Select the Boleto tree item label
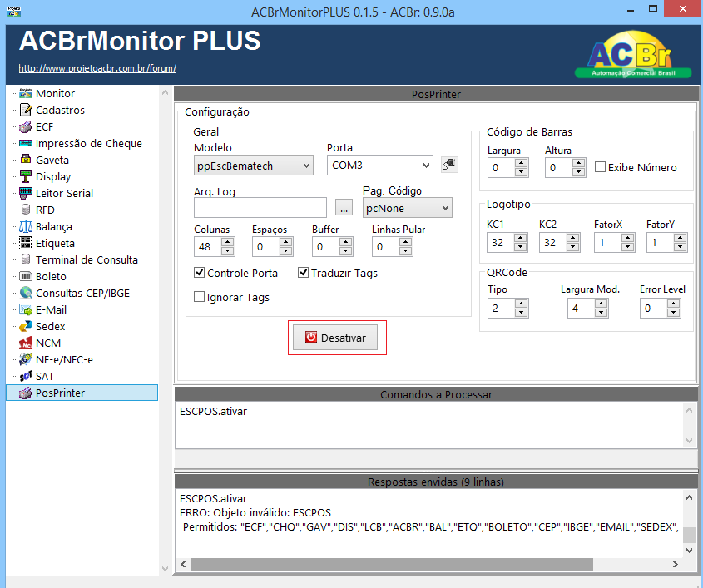 click(x=51, y=276)
